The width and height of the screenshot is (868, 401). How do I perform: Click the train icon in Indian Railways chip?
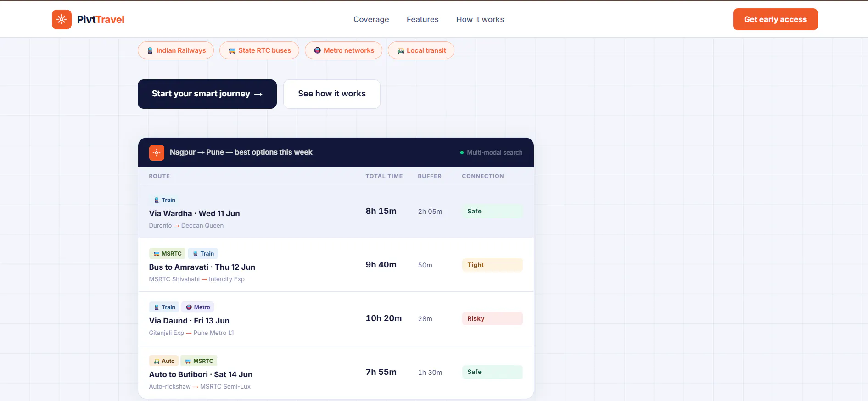150,50
